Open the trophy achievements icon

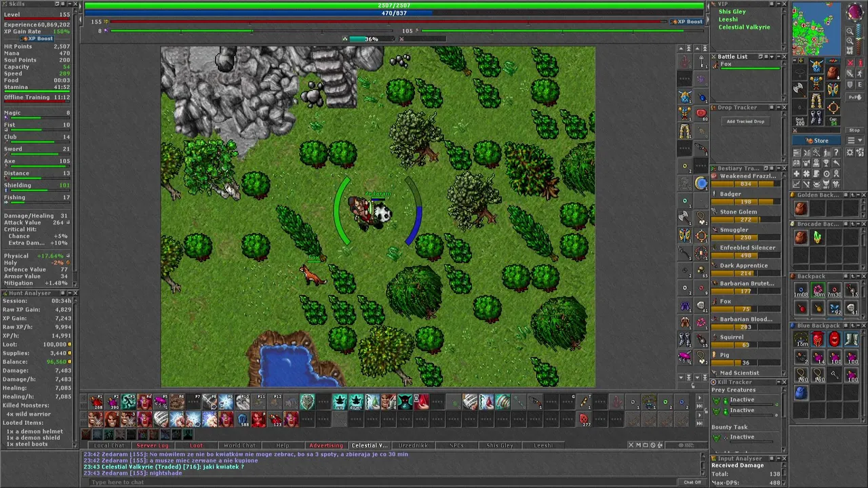click(x=826, y=162)
